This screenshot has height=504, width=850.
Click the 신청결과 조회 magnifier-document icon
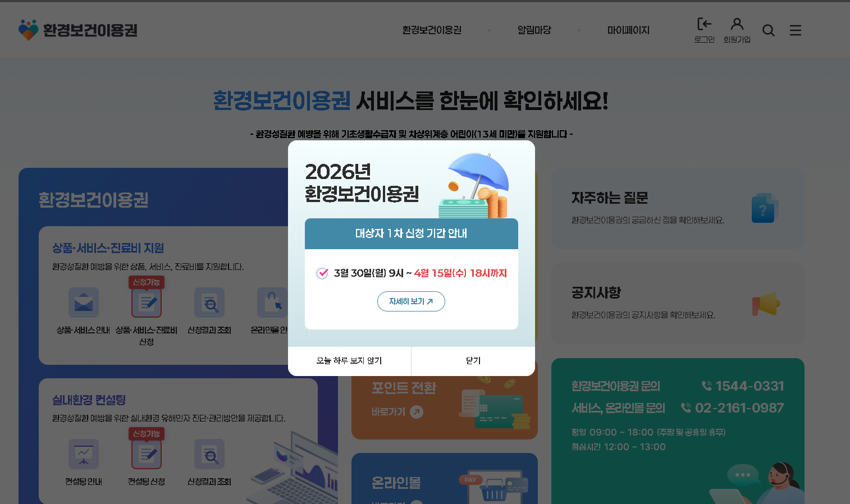[x=209, y=302]
